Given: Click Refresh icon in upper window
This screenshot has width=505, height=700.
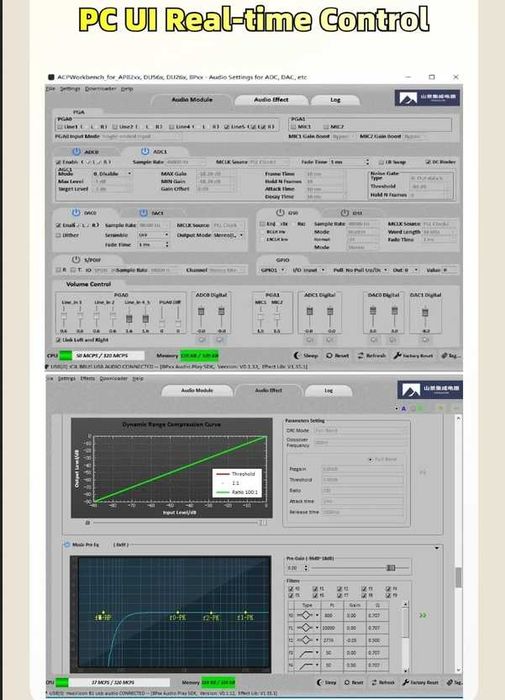Looking at the screenshot, I should point(361,356).
